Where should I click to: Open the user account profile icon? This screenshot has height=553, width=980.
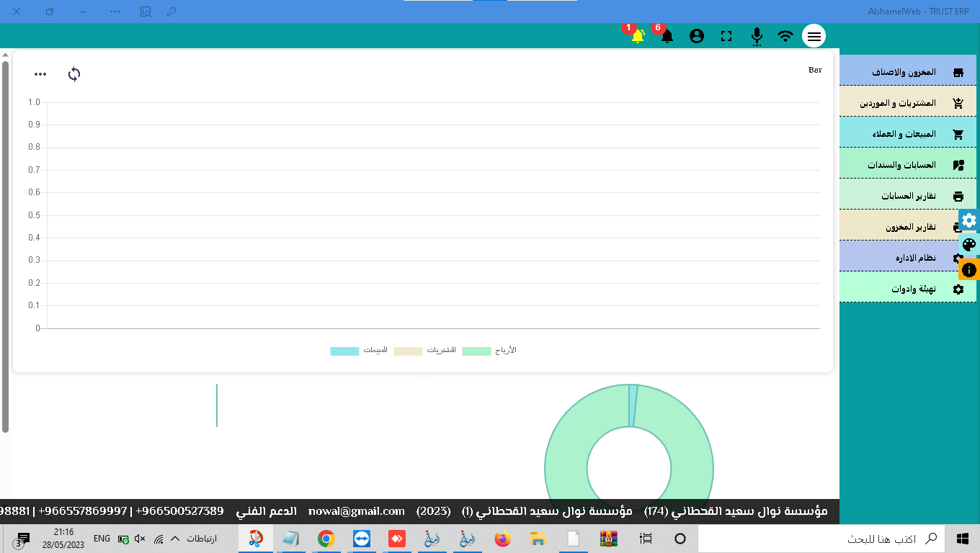[696, 36]
